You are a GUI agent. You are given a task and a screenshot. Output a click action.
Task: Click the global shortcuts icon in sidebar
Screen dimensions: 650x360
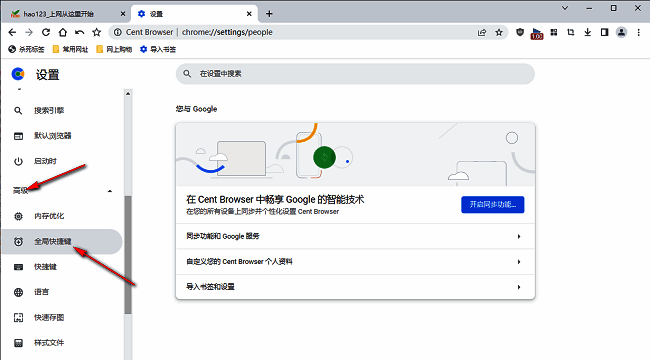[x=18, y=241]
